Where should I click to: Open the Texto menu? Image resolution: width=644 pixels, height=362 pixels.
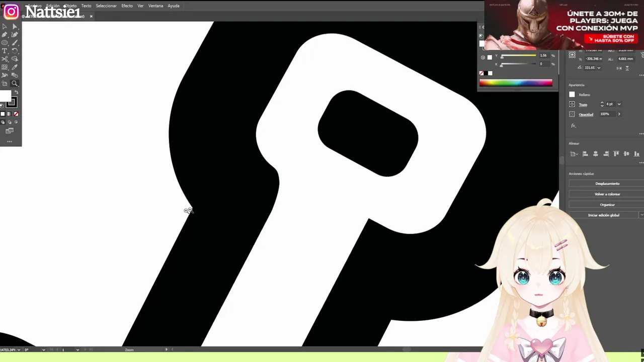pos(86,6)
